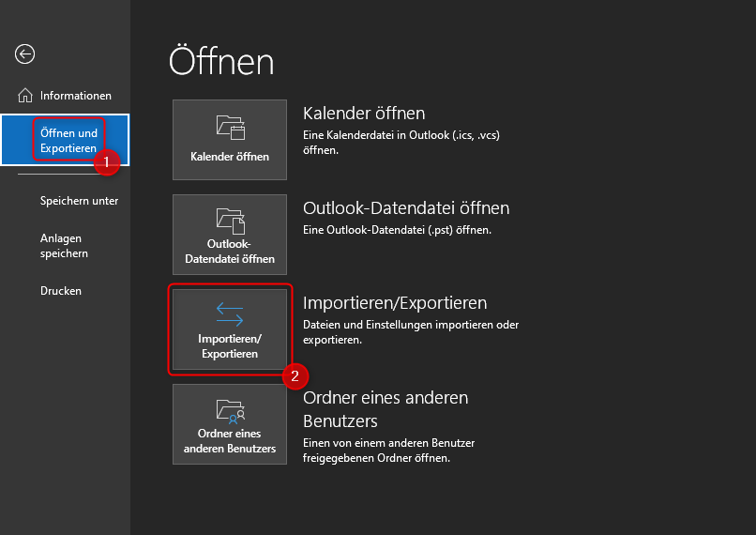Click the calendar folder icon
Screen dimensions: 756x535
tap(230, 127)
